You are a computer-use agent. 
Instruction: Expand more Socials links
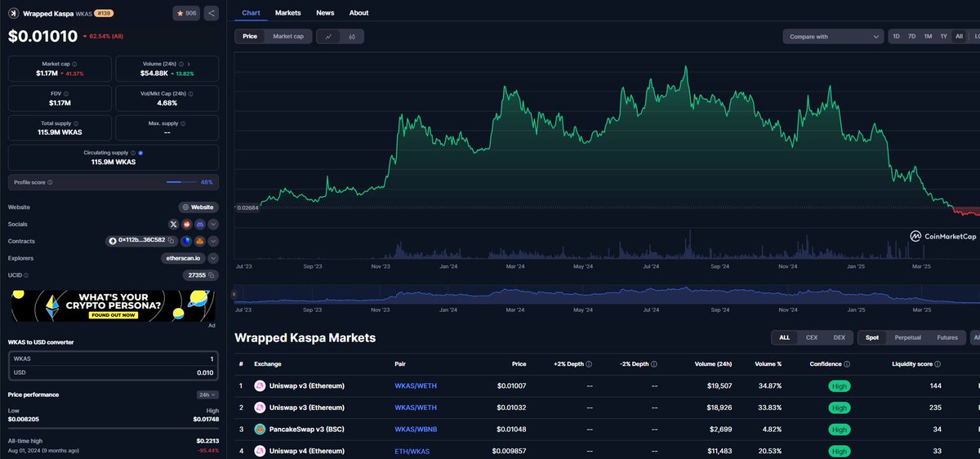click(213, 224)
